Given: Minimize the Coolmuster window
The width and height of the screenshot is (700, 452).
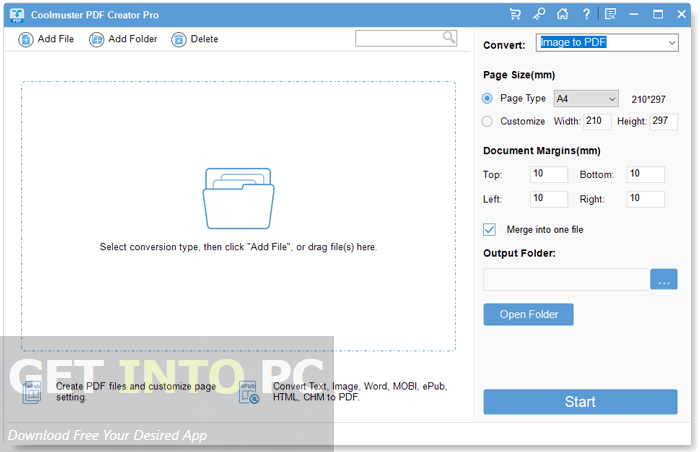Looking at the screenshot, I should tap(634, 14).
